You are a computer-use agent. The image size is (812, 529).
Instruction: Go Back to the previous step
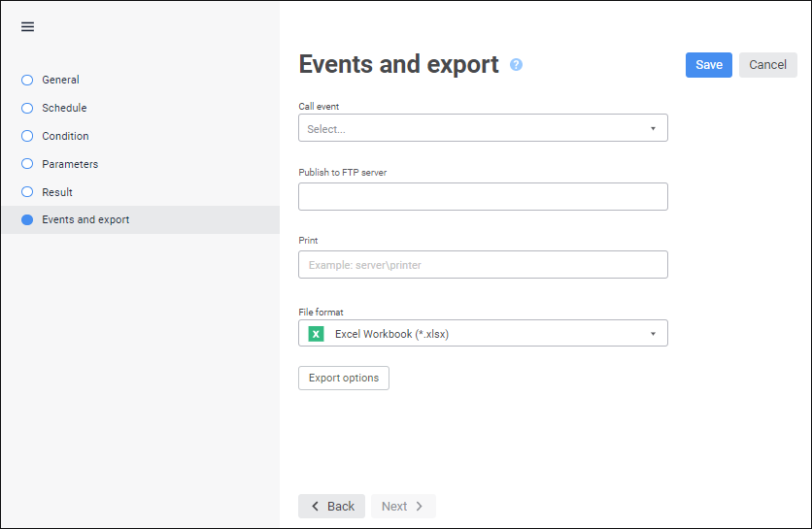point(331,506)
